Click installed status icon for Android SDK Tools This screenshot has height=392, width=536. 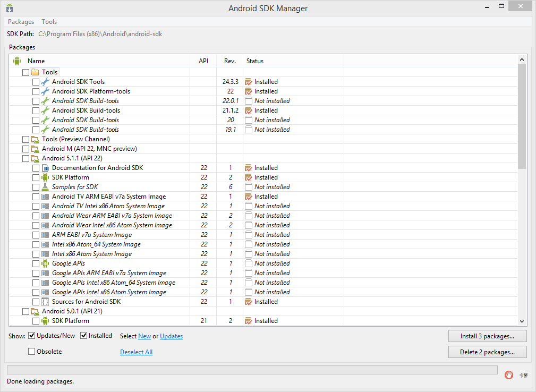tap(249, 82)
